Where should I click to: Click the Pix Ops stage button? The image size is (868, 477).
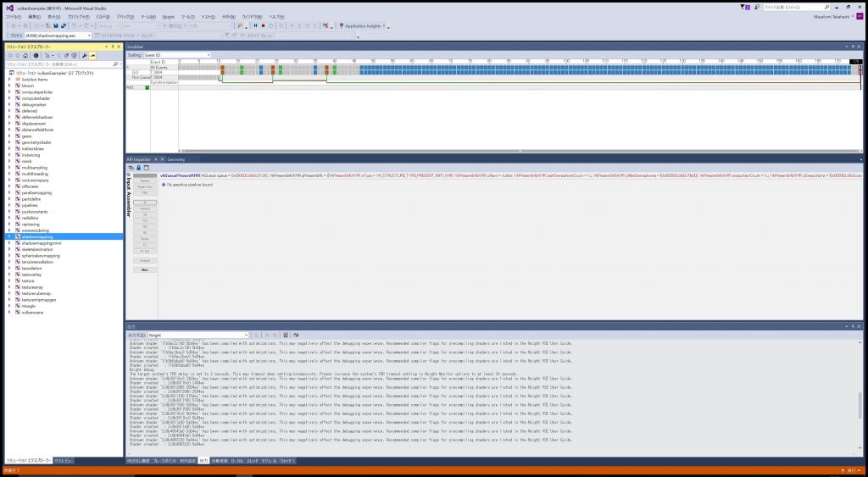pyautogui.click(x=145, y=252)
